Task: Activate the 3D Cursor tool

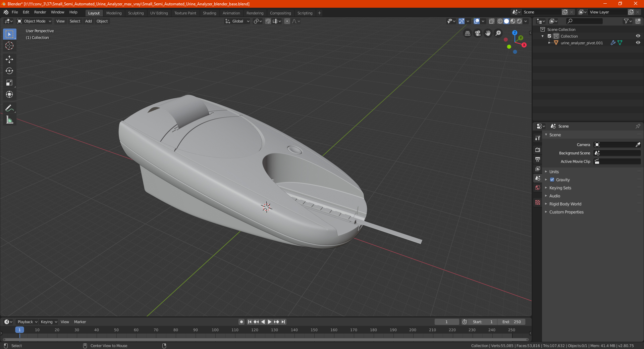Action: (9, 46)
